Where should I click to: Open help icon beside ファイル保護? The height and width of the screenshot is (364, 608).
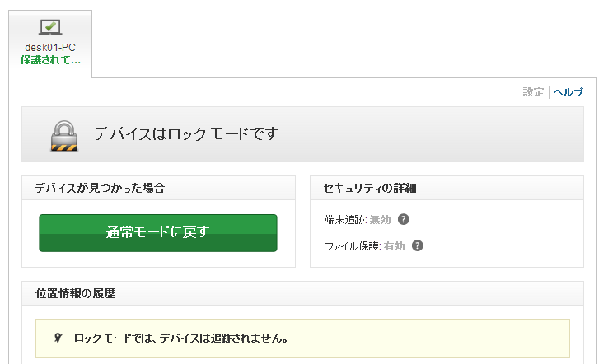tap(417, 245)
